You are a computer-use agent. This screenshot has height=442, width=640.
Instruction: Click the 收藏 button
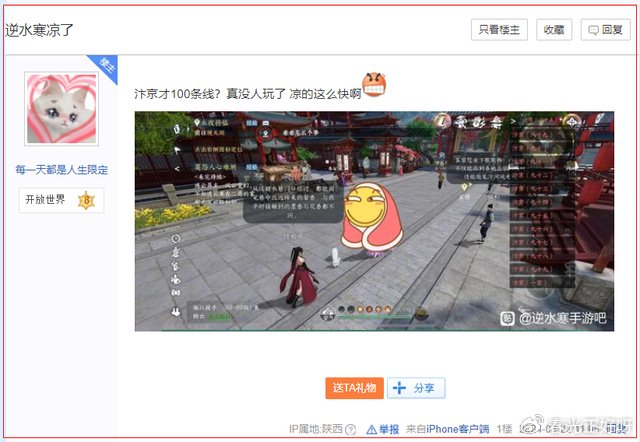pyautogui.click(x=554, y=30)
